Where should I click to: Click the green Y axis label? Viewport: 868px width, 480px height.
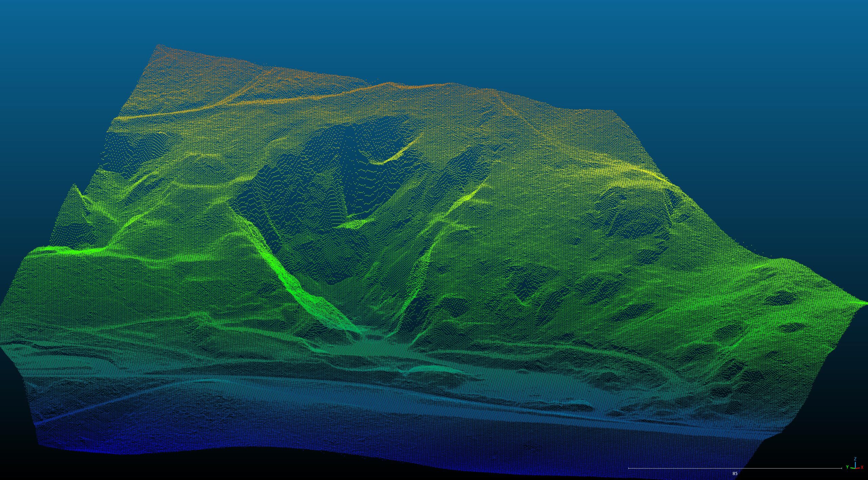click(x=847, y=467)
